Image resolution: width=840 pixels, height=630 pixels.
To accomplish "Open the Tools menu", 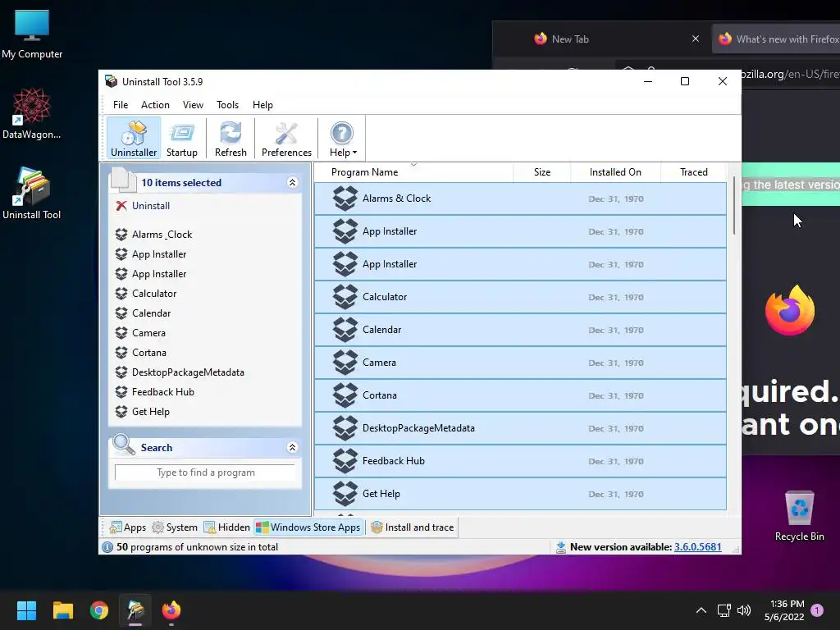I will 228,105.
